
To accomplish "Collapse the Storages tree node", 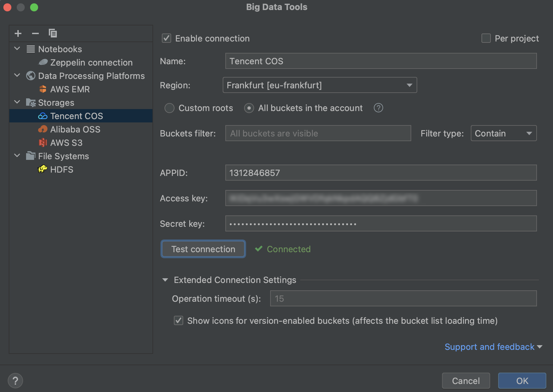I will [17, 102].
